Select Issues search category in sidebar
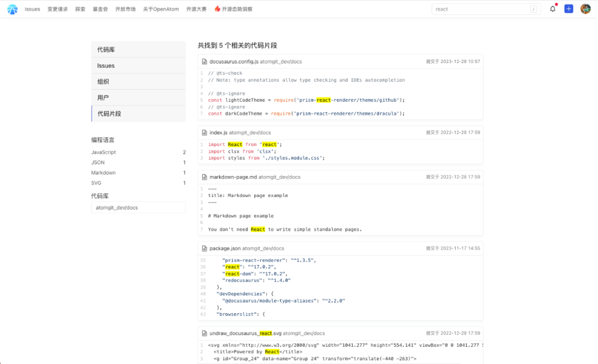598x364 pixels. [138, 66]
